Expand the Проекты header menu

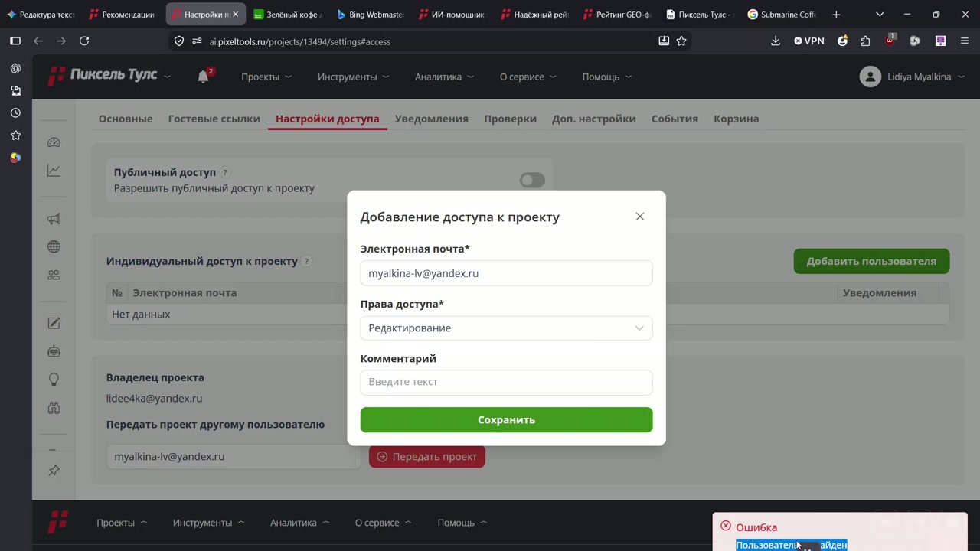tap(266, 77)
